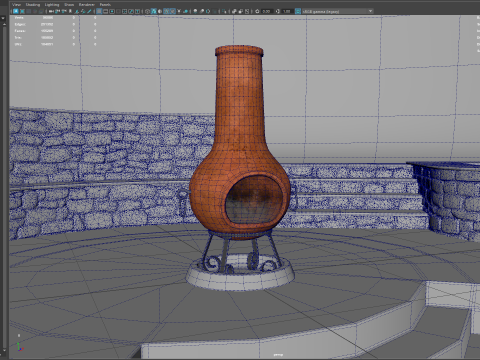Image resolution: width=480 pixels, height=360 pixels.
Task: Toggle the Textured display icon
Action: point(172,11)
